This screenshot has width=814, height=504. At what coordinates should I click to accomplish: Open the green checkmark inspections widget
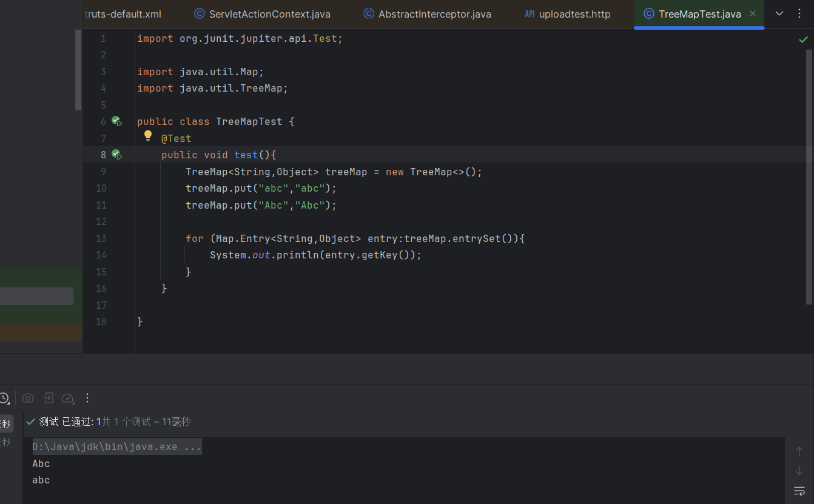coord(803,39)
